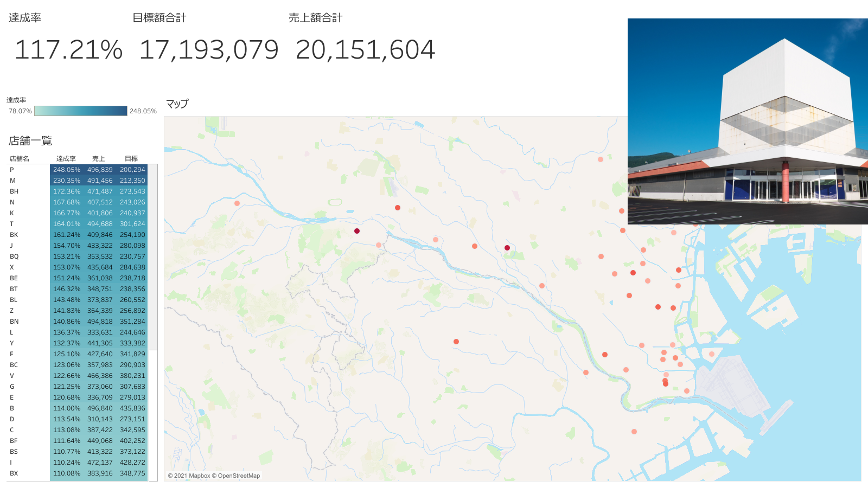Image resolution: width=868 pixels, height=488 pixels.
Task: Sort by the 達成率 column header
Action: 66,159
